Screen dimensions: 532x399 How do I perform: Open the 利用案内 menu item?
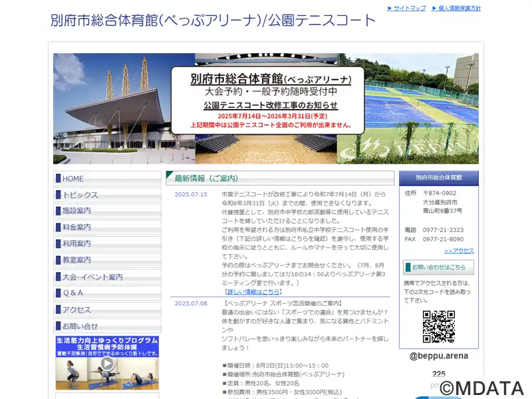click(107, 243)
